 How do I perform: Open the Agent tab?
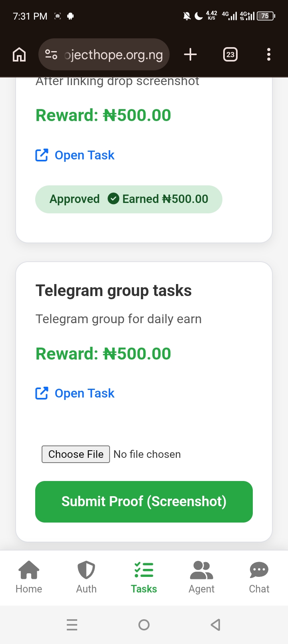pos(202,577)
